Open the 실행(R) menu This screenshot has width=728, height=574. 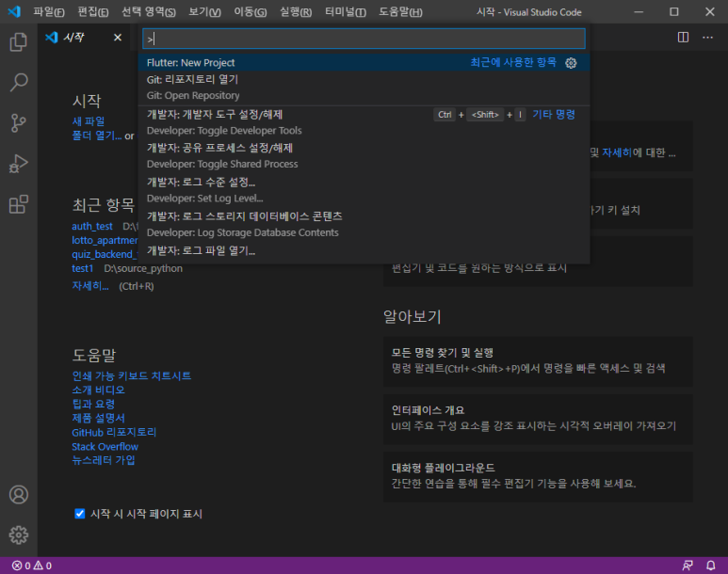pos(296,12)
